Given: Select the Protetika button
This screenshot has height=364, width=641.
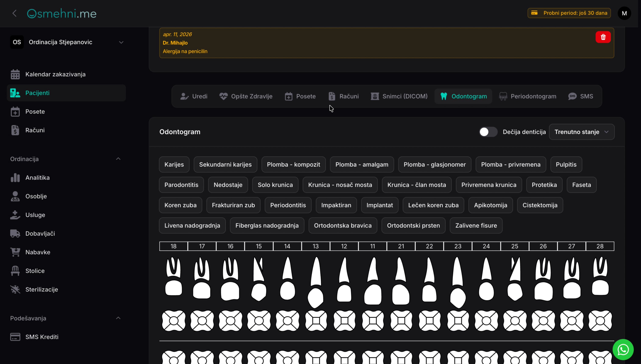Looking at the screenshot, I should point(544,185).
